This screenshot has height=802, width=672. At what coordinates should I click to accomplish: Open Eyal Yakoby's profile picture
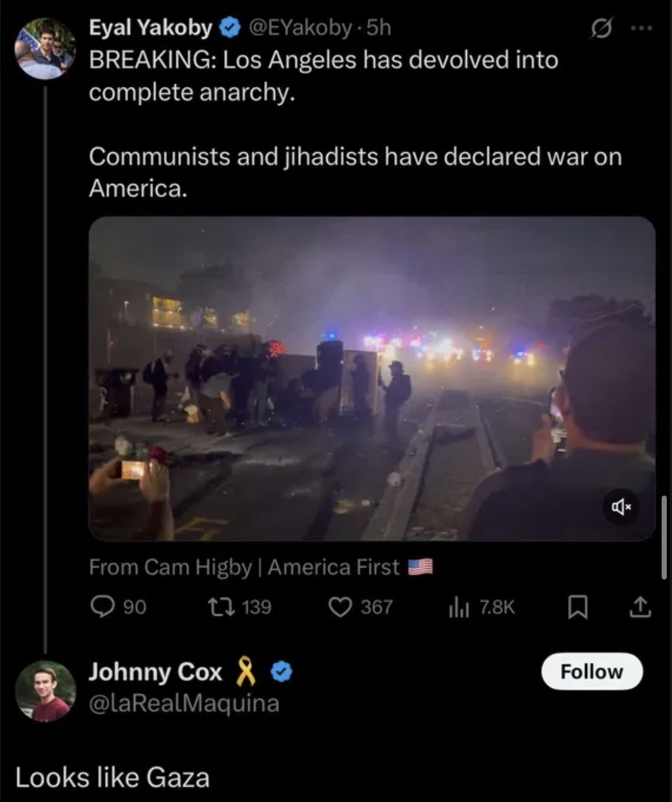(45, 49)
